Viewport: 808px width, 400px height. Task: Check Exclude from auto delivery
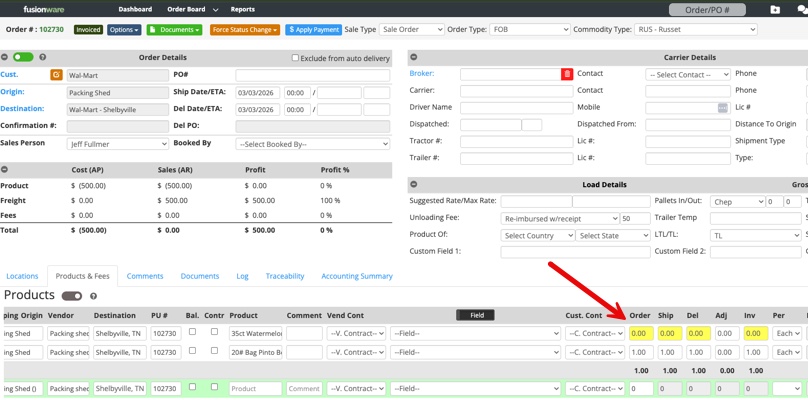point(295,58)
